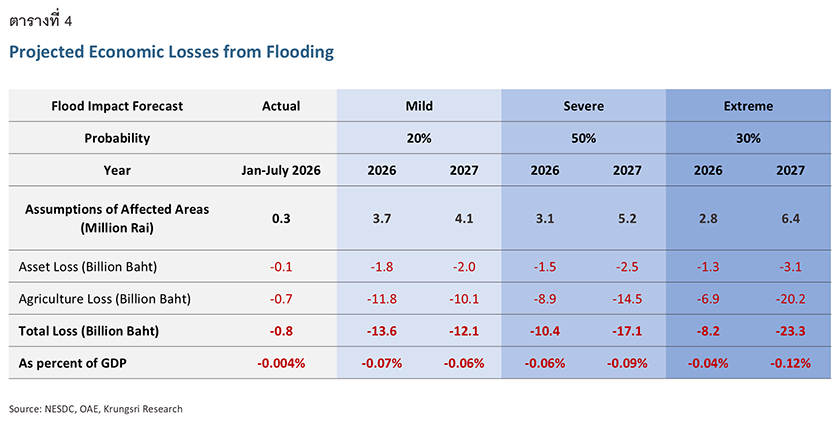Click the -0.004% GDP value

[281, 363]
